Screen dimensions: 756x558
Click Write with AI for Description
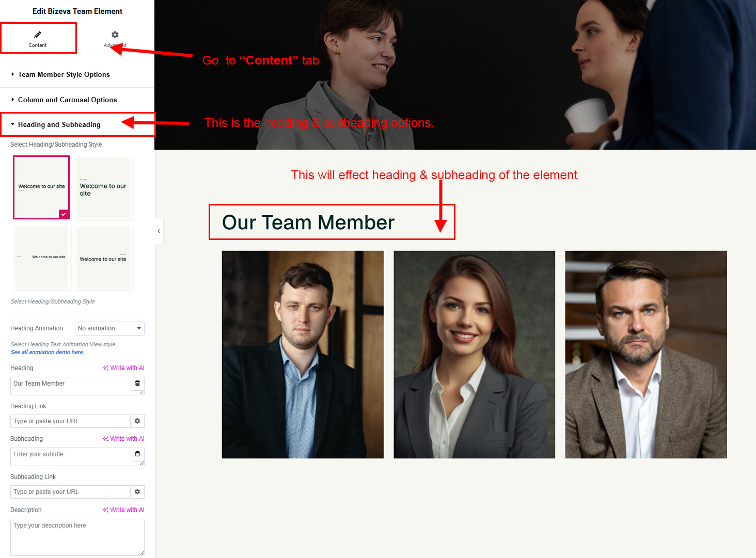coord(123,510)
